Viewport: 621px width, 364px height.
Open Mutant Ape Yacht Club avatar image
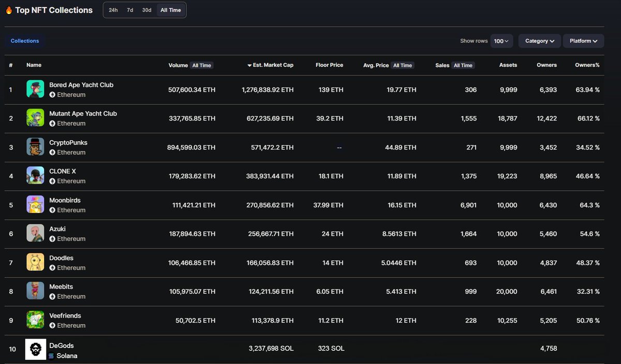coord(35,118)
